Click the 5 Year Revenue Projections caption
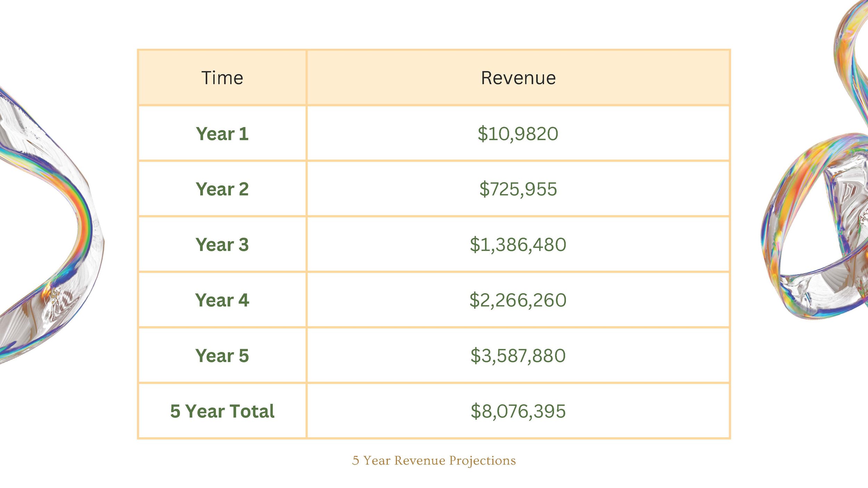This screenshot has height=488, width=868. [434, 461]
